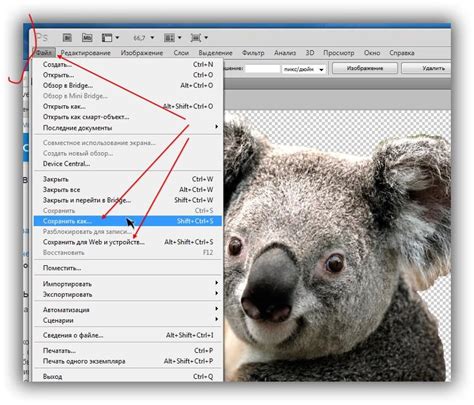The image size is (474, 405).
Task: Open the zoom level 66,7 dropdown
Action: [144, 38]
